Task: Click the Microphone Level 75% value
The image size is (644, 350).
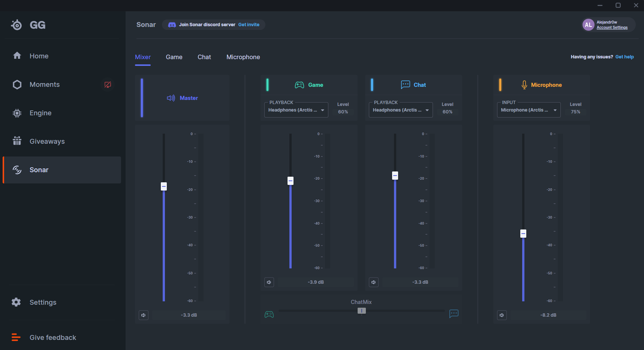Action: tap(576, 112)
